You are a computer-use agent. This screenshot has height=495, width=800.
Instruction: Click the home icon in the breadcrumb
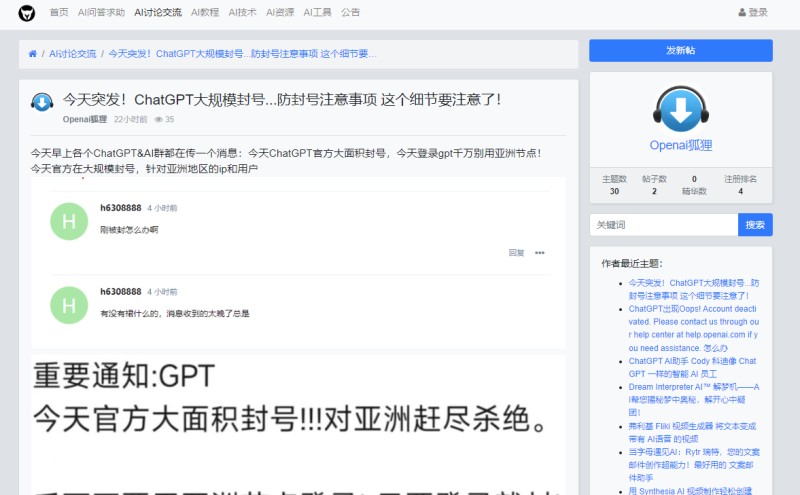pyautogui.click(x=33, y=54)
